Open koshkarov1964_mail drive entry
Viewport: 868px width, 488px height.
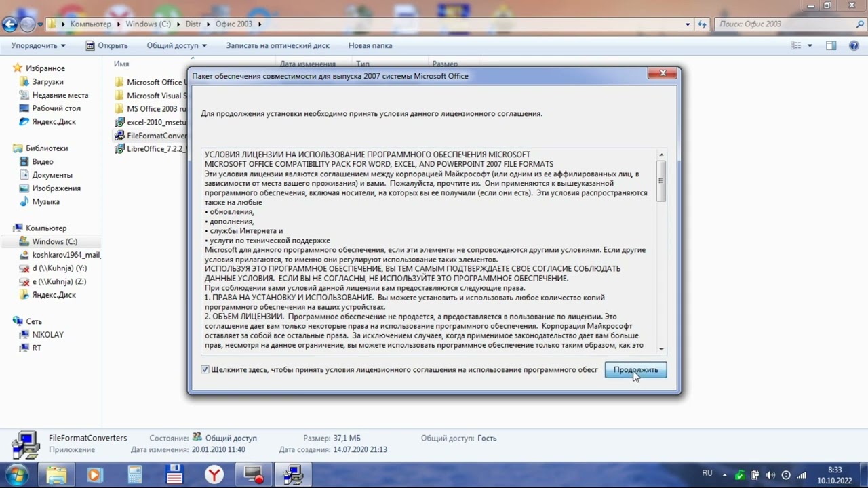tap(66, 255)
